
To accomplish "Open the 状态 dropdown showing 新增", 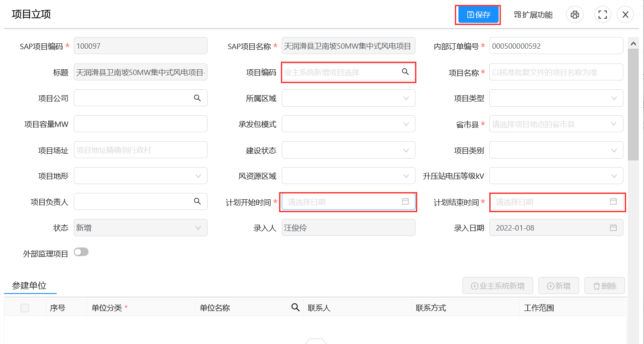I will click(x=140, y=228).
